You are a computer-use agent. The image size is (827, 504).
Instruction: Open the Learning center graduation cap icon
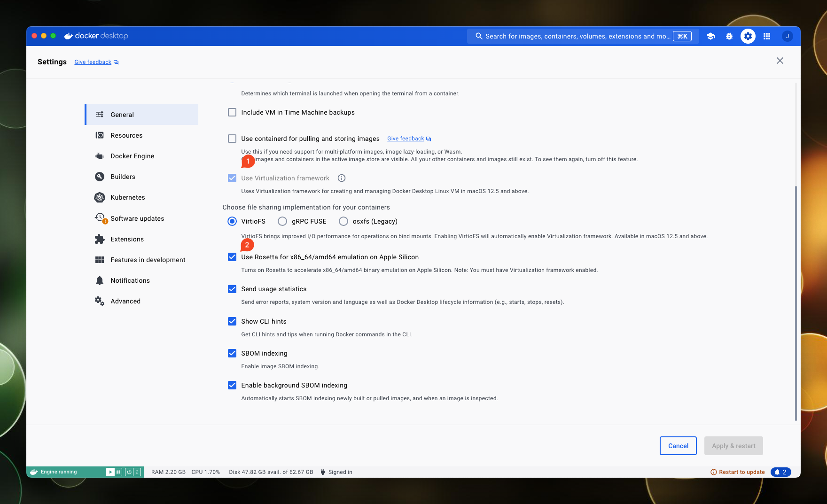point(710,36)
